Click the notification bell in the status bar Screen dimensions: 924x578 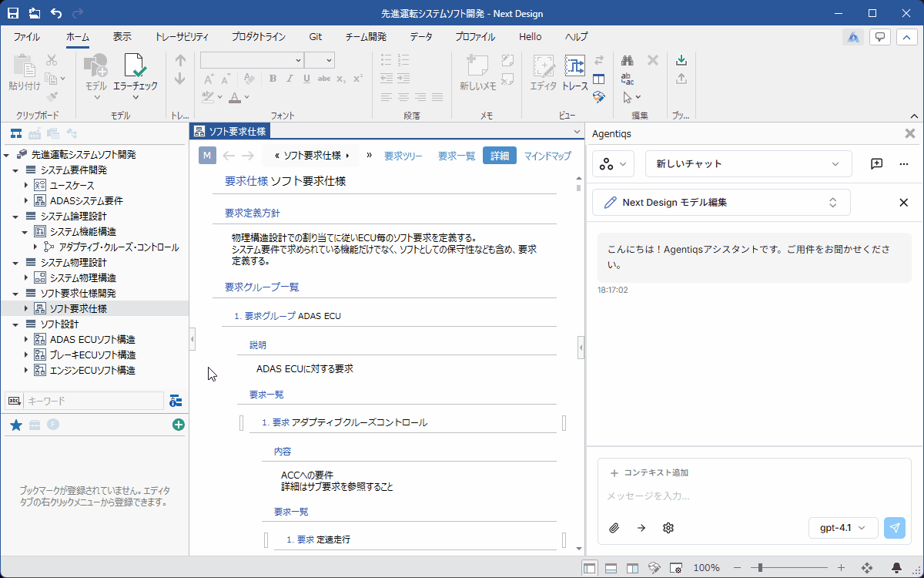pyautogui.click(x=897, y=568)
